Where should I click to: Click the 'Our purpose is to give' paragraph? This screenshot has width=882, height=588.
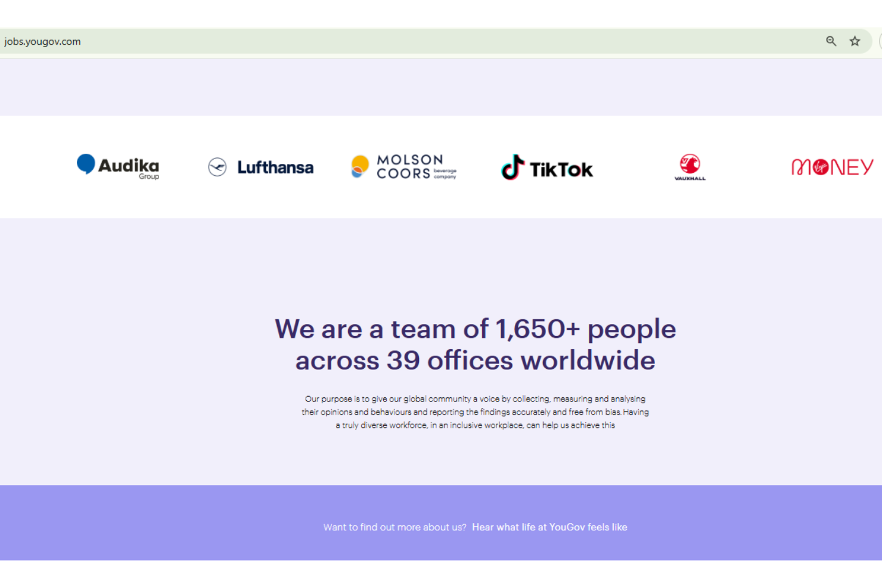[x=475, y=412]
